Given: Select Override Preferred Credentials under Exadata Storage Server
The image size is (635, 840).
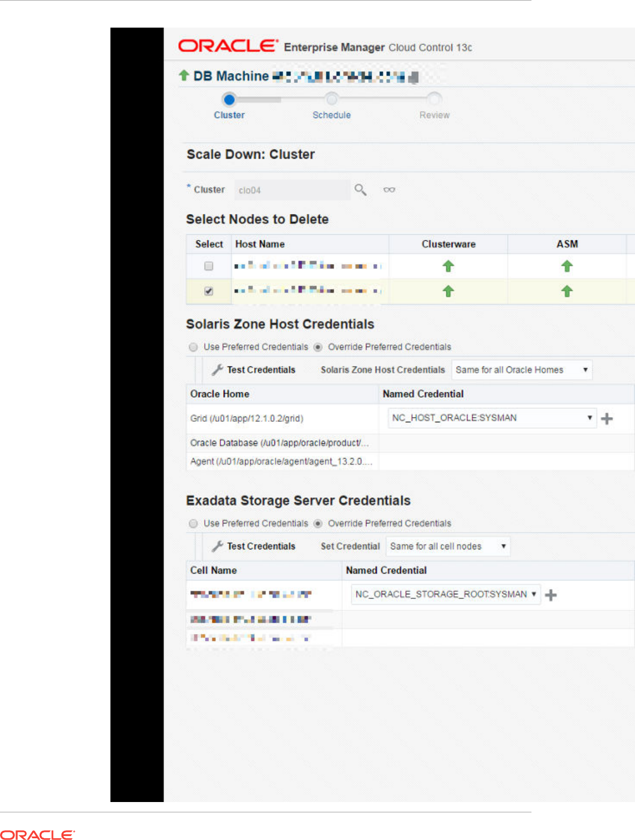Looking at the screenshot, I should point(318,524).
